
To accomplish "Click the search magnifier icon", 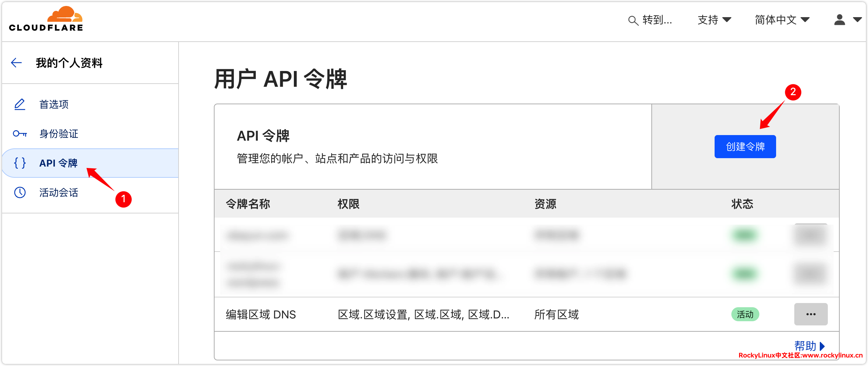I will 633,21.
